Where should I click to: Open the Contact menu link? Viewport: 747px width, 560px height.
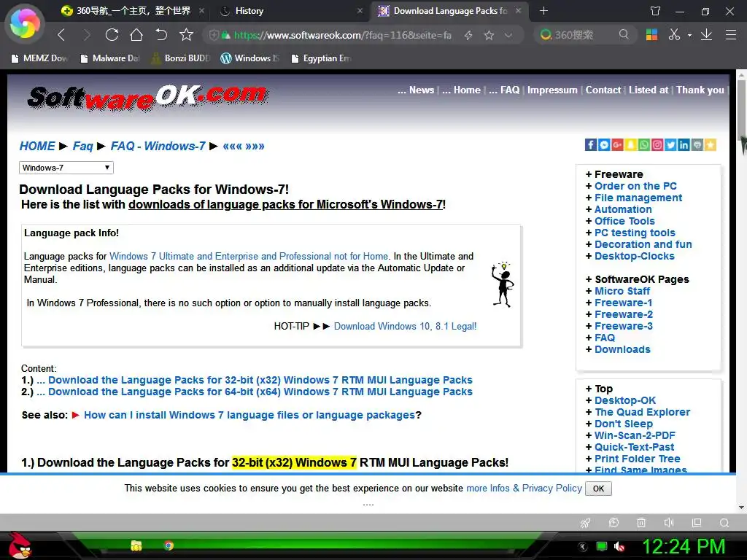tap(603, 90)
